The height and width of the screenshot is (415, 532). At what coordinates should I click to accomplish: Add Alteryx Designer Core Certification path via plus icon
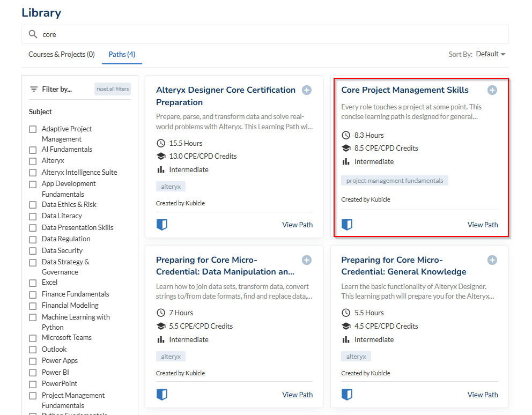click(x=307, y=90)
